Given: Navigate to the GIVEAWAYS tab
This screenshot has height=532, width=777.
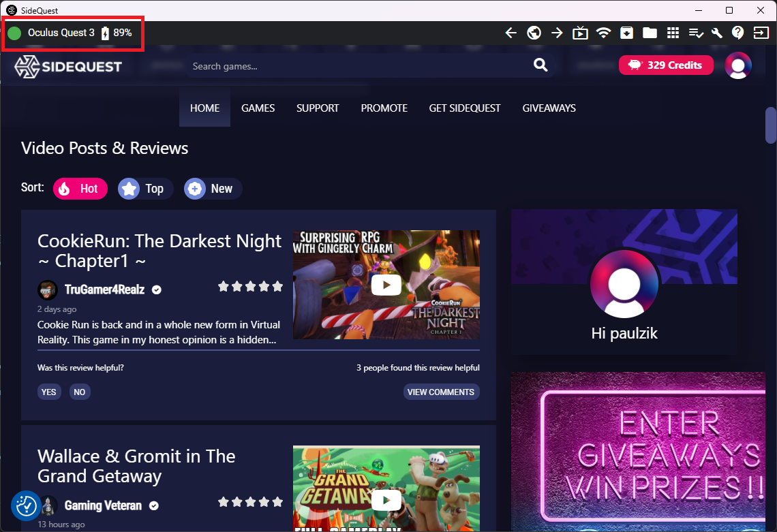Looking at the screenshot, I should coord(549,108).
